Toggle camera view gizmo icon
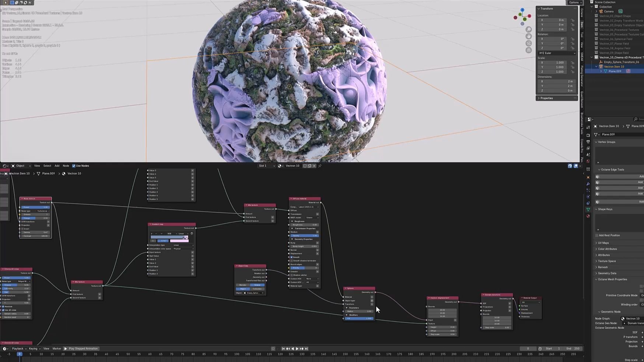The height and width of the screenshot is (362, 644). click(529, 43)
